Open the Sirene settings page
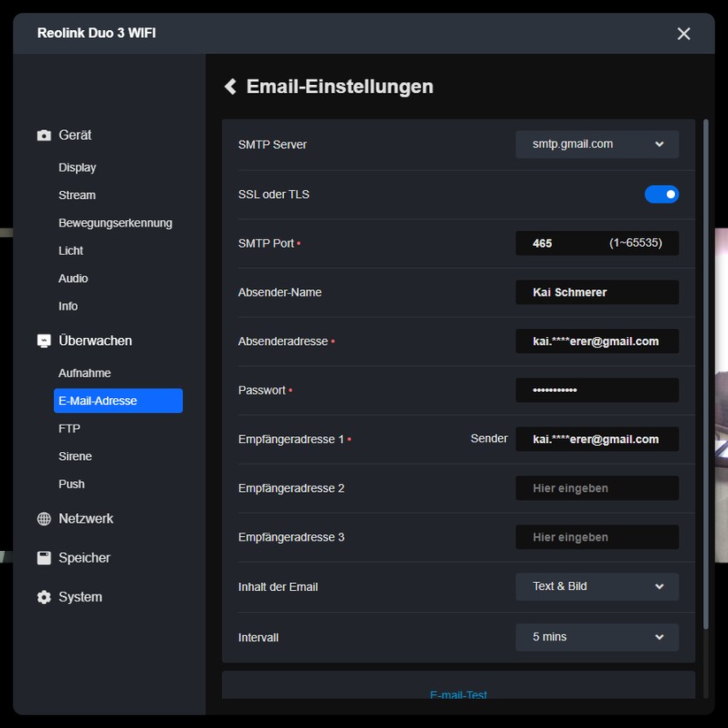Image resolution: width=728 pixels, height=728 pixels. (x=75, y=456)
